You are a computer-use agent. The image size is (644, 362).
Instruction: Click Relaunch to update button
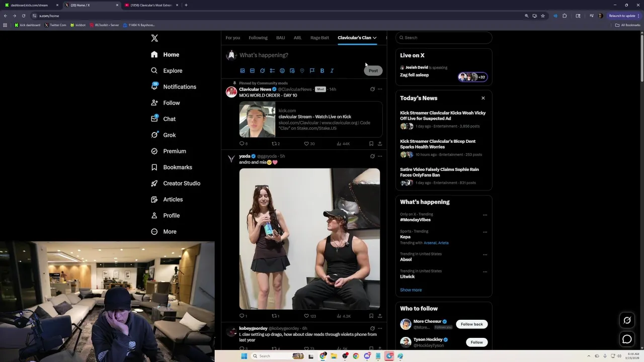[x=624, y=16]
